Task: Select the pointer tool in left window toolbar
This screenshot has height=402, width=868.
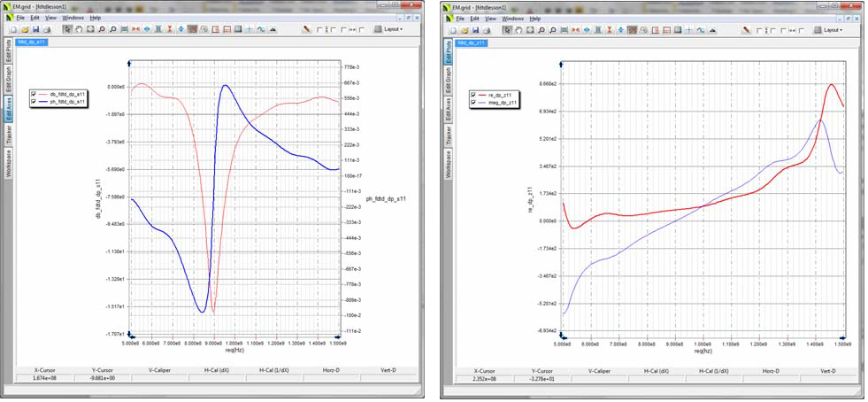Action: [x=69, y=29]
